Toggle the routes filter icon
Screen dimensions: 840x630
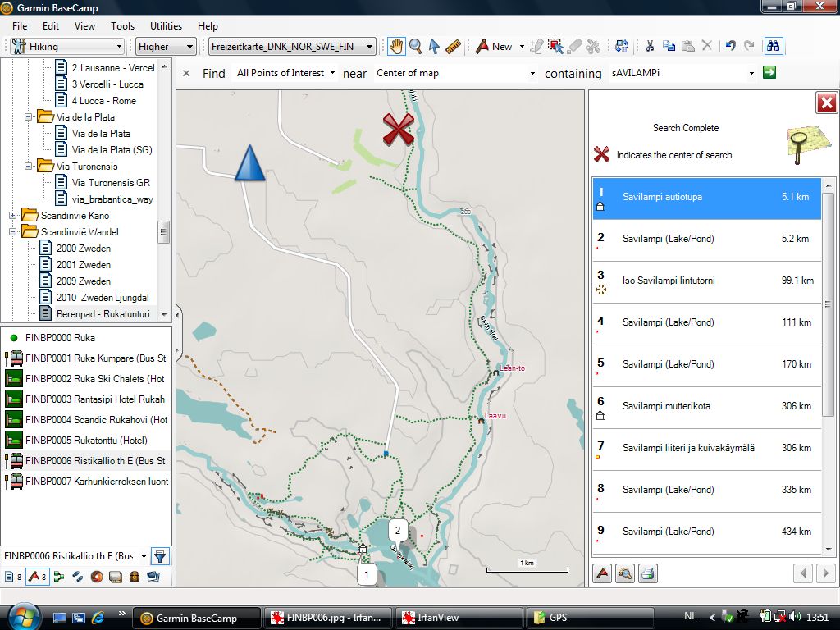pos(59,577)
